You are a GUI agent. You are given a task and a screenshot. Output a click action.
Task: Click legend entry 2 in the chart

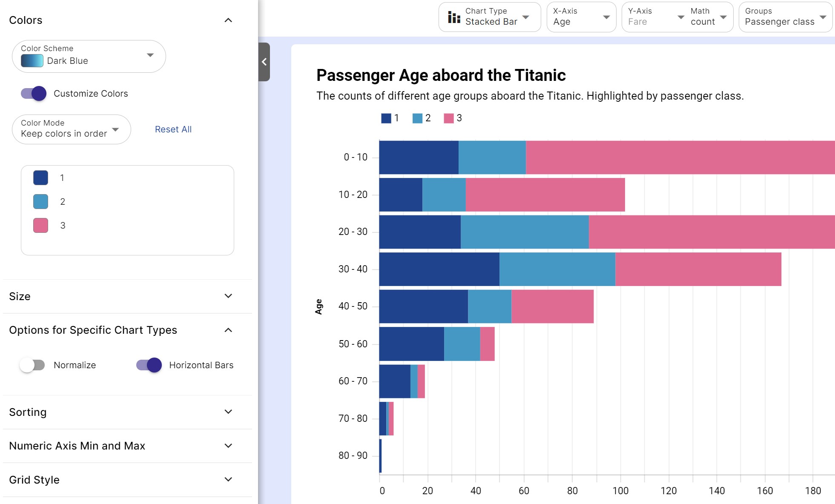(x=422, y=118)
